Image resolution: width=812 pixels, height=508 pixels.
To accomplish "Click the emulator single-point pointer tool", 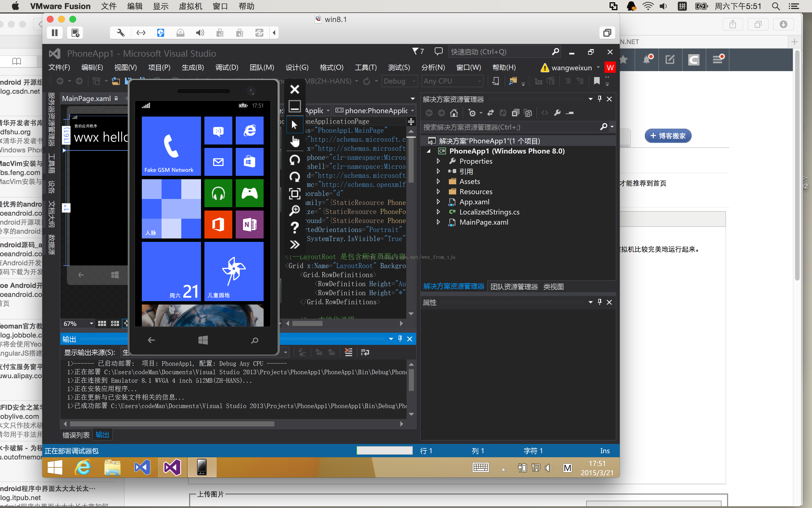I will click(x=295, y=125).
